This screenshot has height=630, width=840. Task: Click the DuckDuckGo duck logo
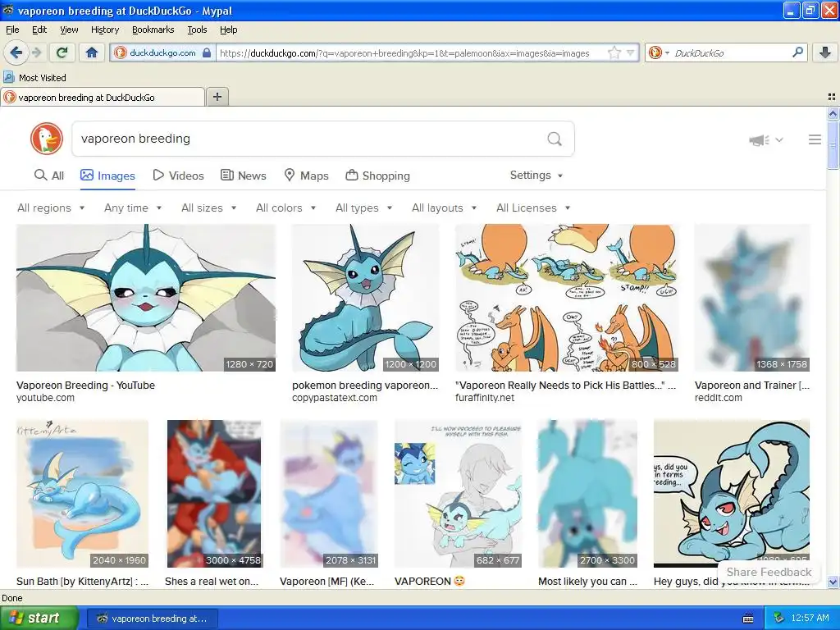coord(47,139)
